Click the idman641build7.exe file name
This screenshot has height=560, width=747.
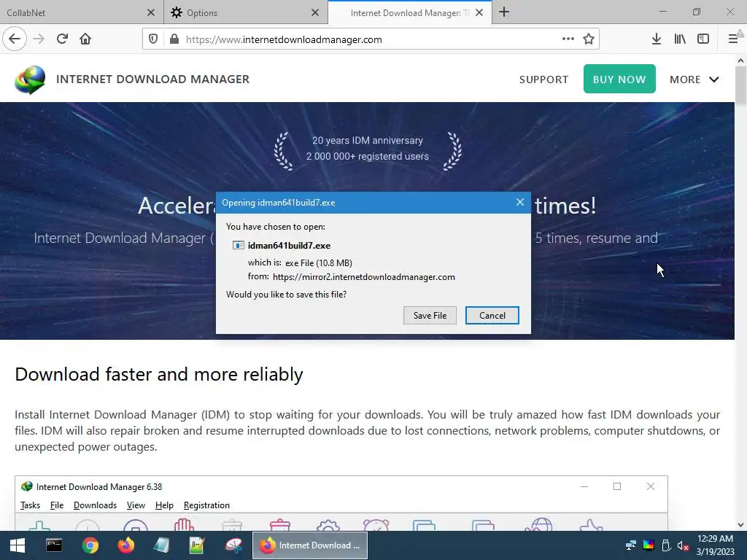289,246
